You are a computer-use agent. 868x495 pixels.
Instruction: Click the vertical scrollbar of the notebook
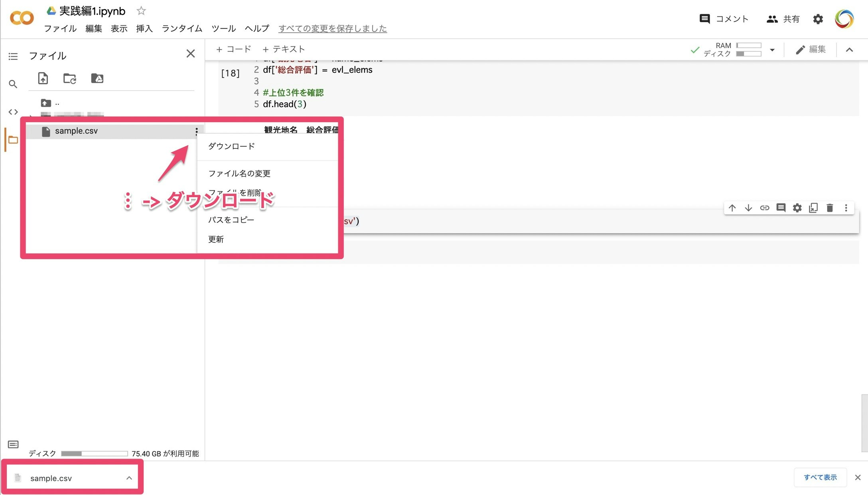864,423
